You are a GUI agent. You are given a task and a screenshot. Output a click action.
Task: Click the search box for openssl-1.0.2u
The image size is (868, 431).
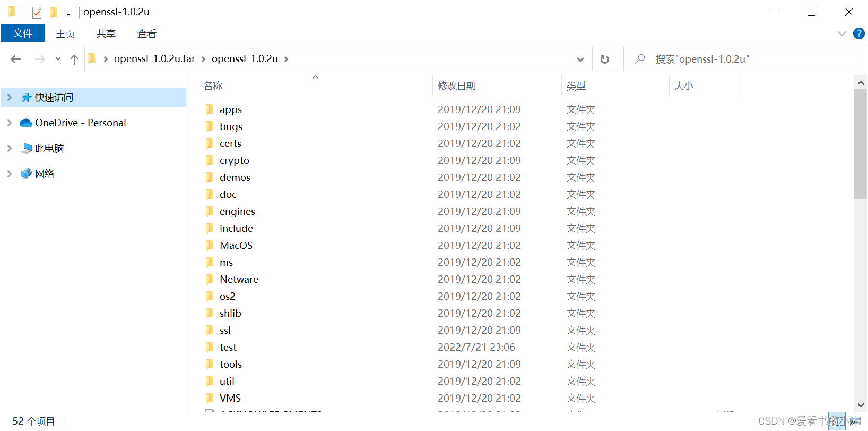point(742,59)
